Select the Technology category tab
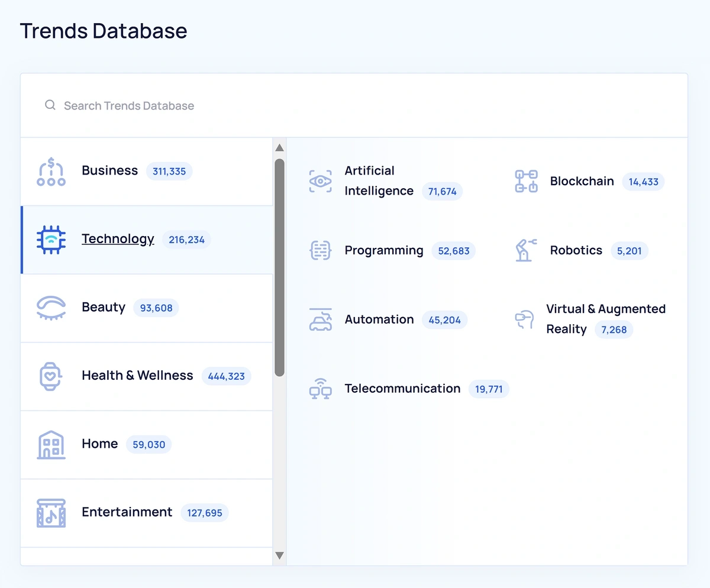710x588 pixels. [118, 239]
